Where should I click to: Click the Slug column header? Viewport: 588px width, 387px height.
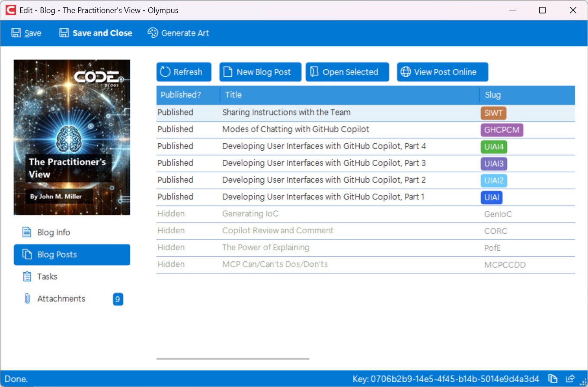point(527,95)
